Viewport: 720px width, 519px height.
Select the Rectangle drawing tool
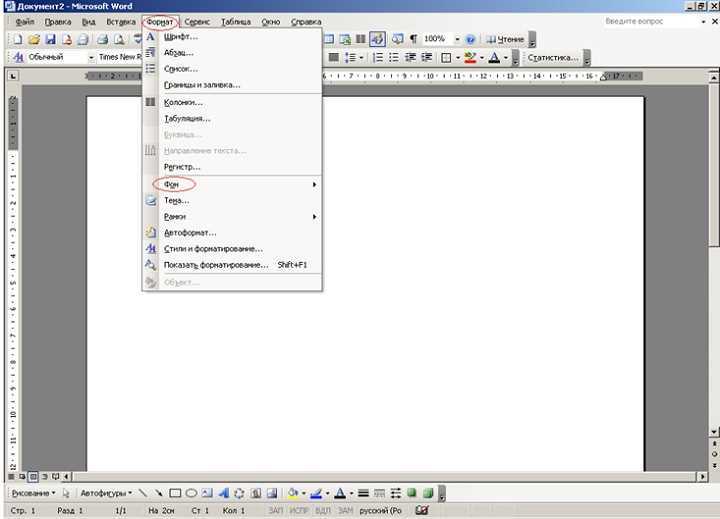coord(175,493)
